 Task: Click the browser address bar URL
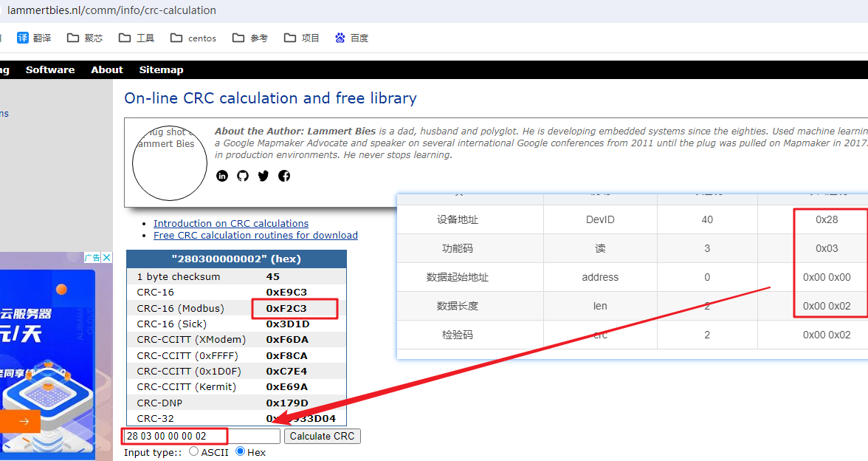(111, 10)
